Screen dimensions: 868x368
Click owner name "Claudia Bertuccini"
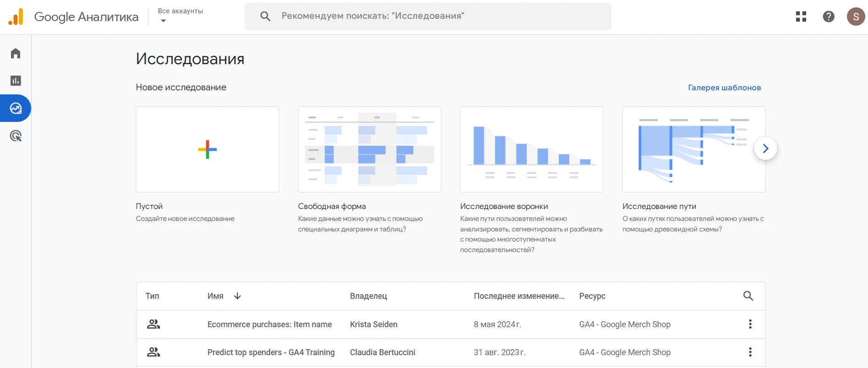pyautogui.click(x=382, y=352)
